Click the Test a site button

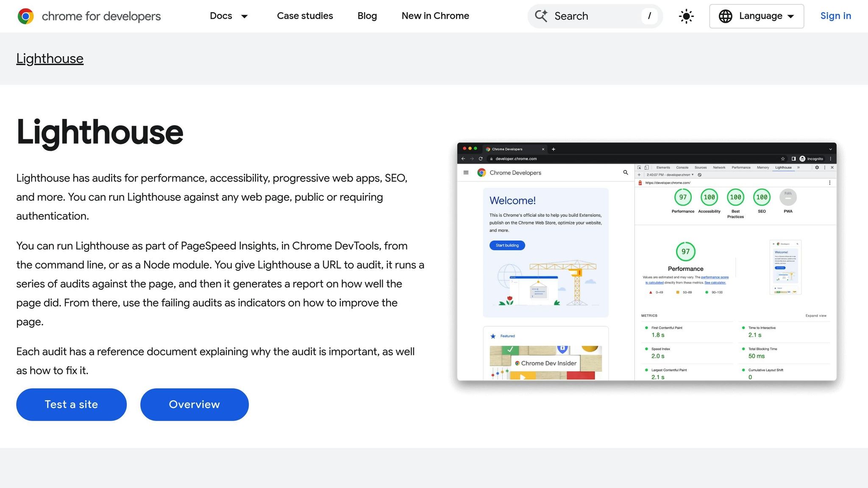[x=71, y=405]
